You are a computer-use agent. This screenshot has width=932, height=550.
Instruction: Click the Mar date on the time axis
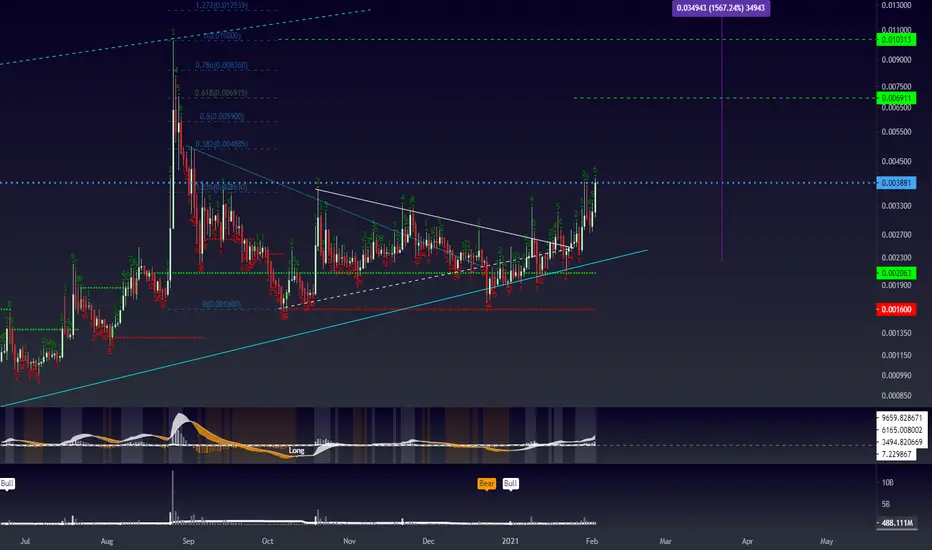(665, 541)
